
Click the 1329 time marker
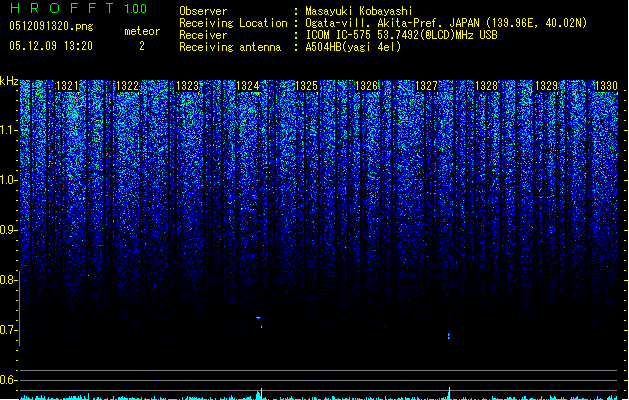pos(546,86)
